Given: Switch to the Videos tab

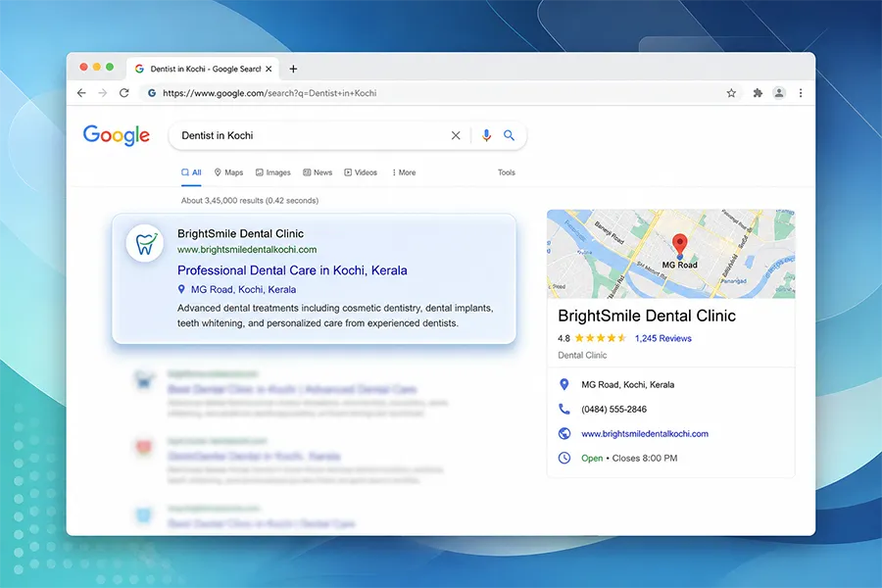Looking at the screenshot, I should (361, 172).
